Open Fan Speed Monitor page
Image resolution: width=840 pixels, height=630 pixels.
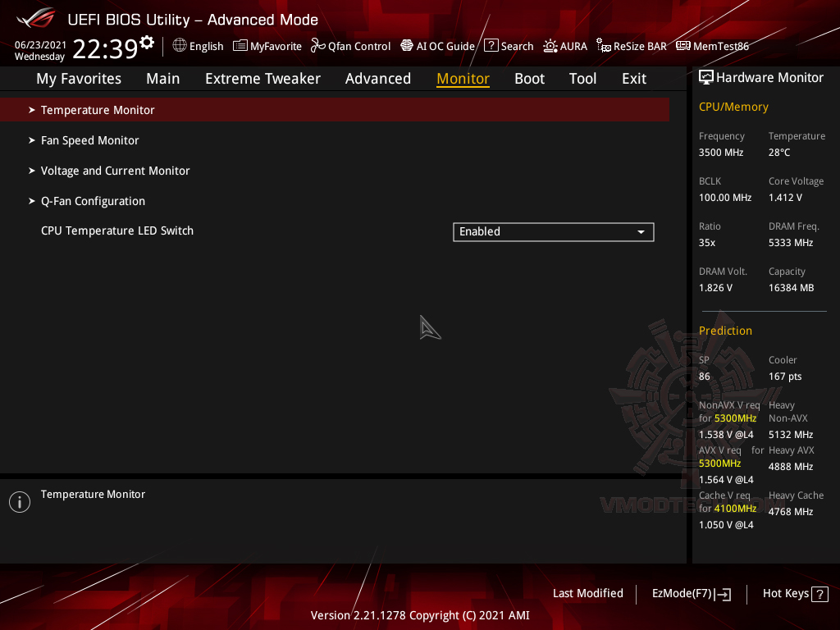tap(90, 139)
